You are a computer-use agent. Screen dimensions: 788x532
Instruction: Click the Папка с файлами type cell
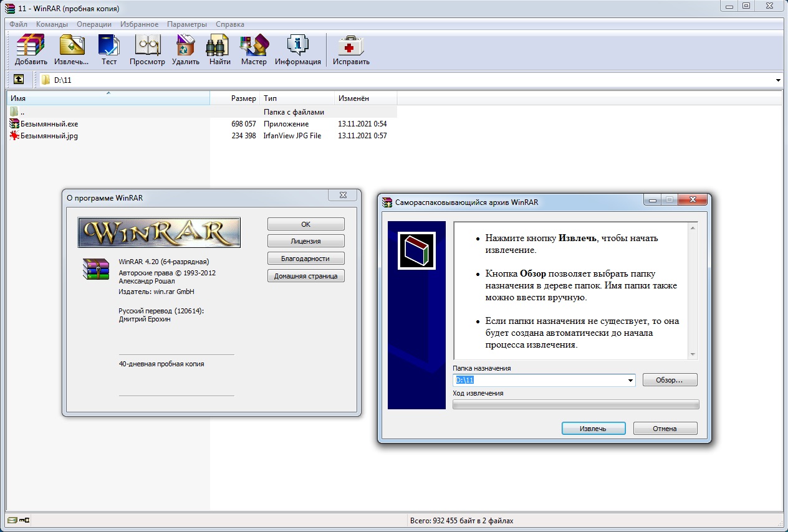pos(294,112)
